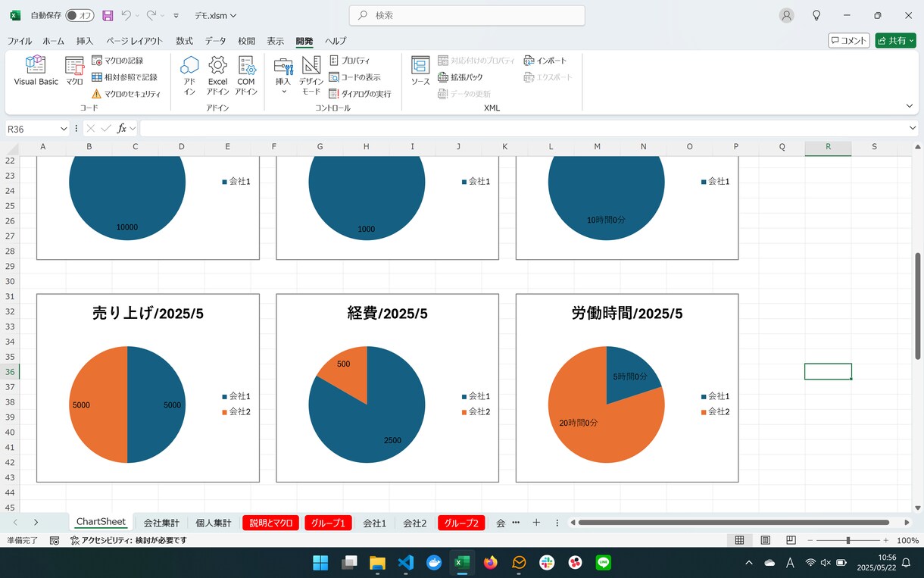Viewport: 924px width, 578px height.
Task: Open the Macros (マクロ) dialog
Action: point(74,71)
